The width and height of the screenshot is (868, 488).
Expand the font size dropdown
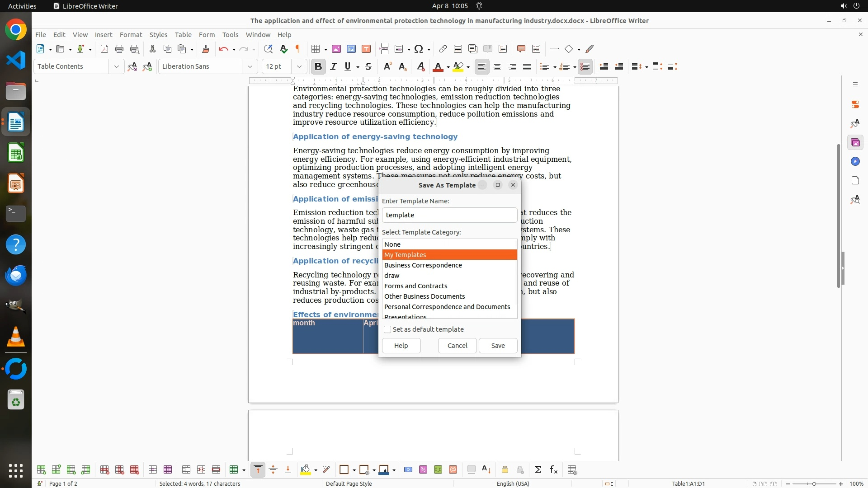point(299,66)
